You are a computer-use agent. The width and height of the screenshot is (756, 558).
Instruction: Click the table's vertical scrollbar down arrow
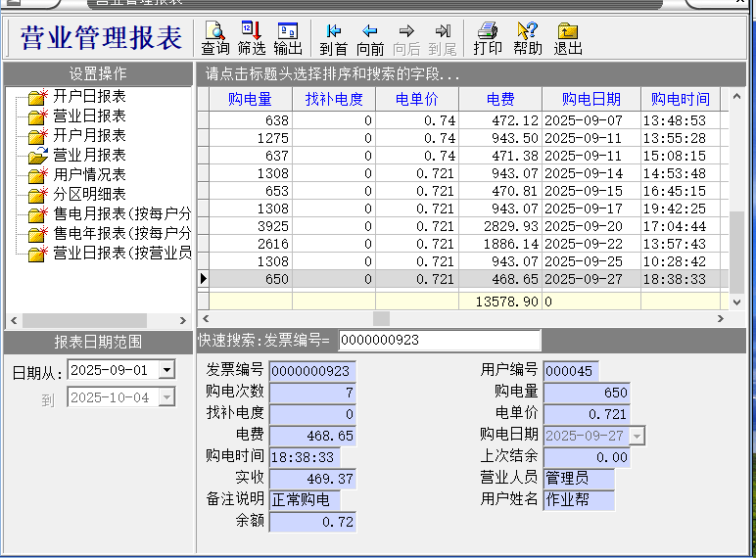tap(737, 302)
